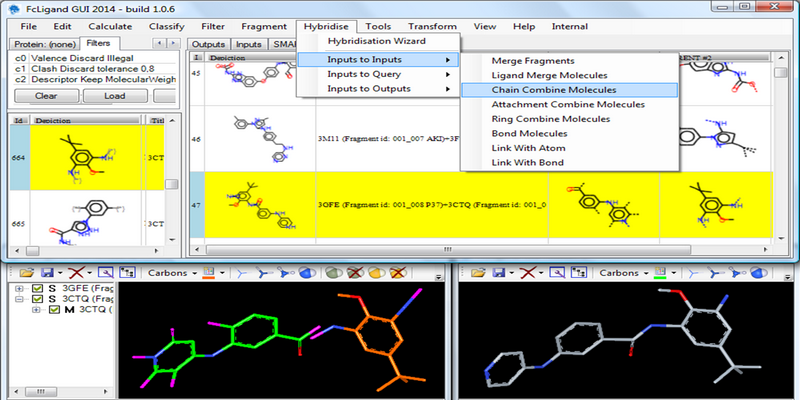This screenshot has height=400, width=800.
Task: Click the open folder icon in right 3D viewer toolbar
Action: (477, 272)
